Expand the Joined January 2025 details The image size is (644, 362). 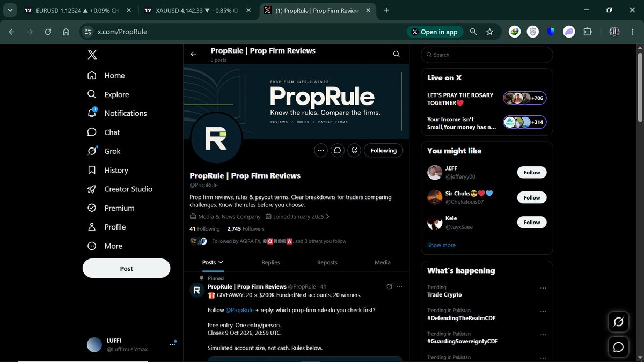coord(297,217)
